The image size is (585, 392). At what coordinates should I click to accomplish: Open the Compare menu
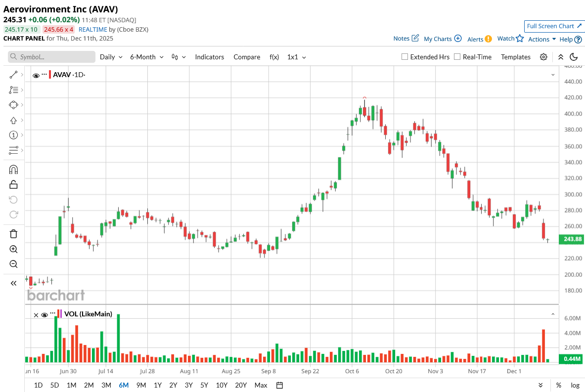(247, 57)
